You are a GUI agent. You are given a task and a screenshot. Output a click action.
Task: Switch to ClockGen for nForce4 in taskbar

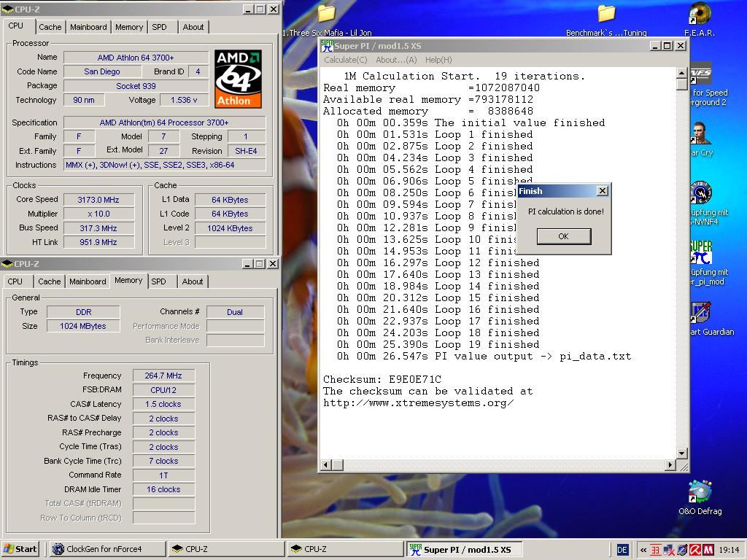107,549
